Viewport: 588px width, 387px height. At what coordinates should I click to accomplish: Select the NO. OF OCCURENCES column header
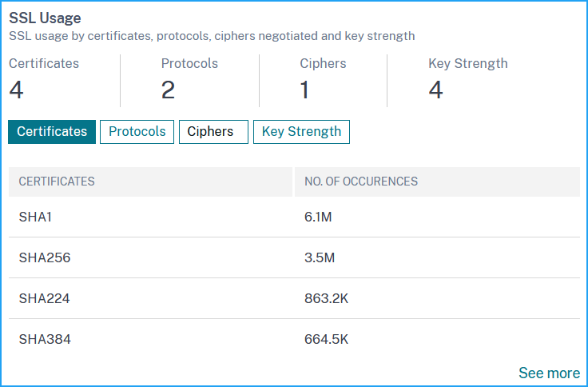point(437,182)
